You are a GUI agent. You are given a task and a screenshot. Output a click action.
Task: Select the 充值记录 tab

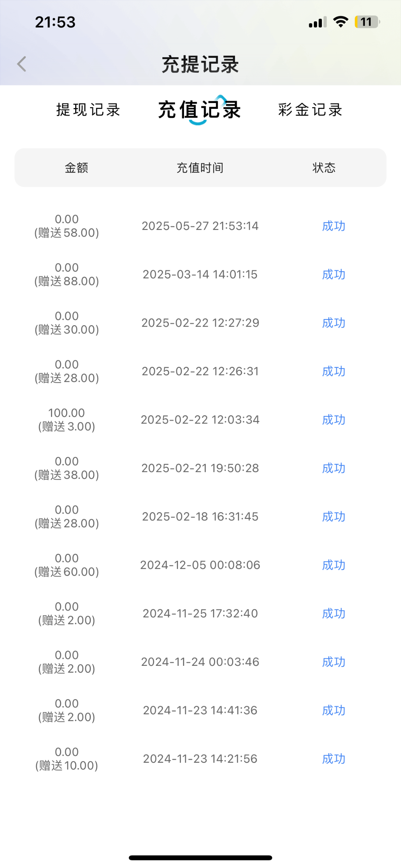(x=200, y=110)
